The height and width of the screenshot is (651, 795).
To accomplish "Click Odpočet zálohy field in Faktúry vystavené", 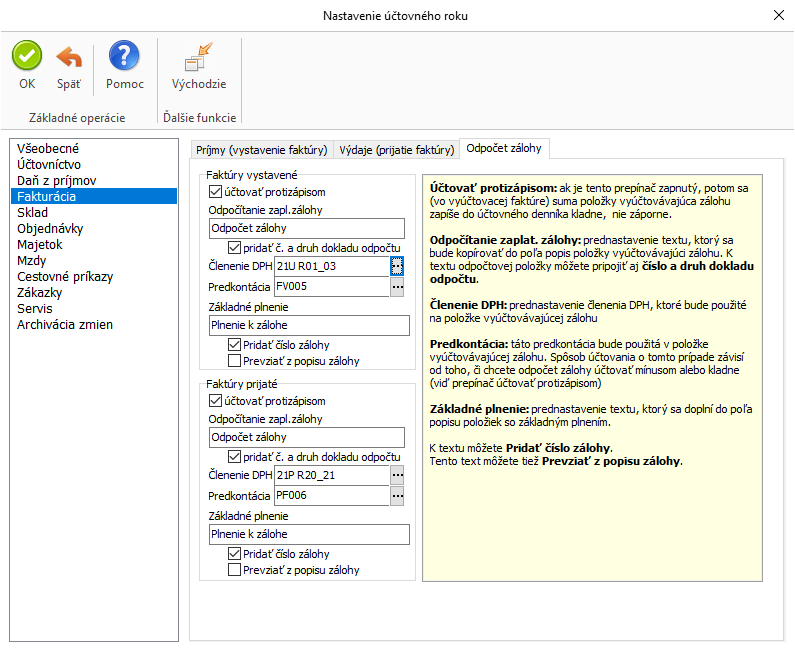I will 307,228.
